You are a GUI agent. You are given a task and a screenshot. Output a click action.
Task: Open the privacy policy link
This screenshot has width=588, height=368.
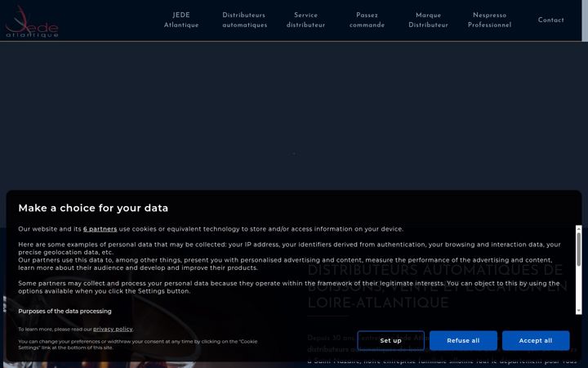point(113,329)
